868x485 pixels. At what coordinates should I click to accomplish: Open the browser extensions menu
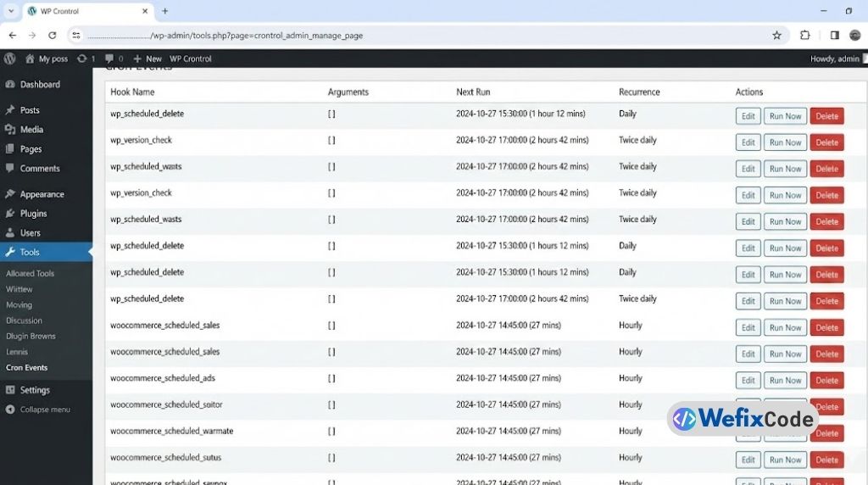pos(805,36)
